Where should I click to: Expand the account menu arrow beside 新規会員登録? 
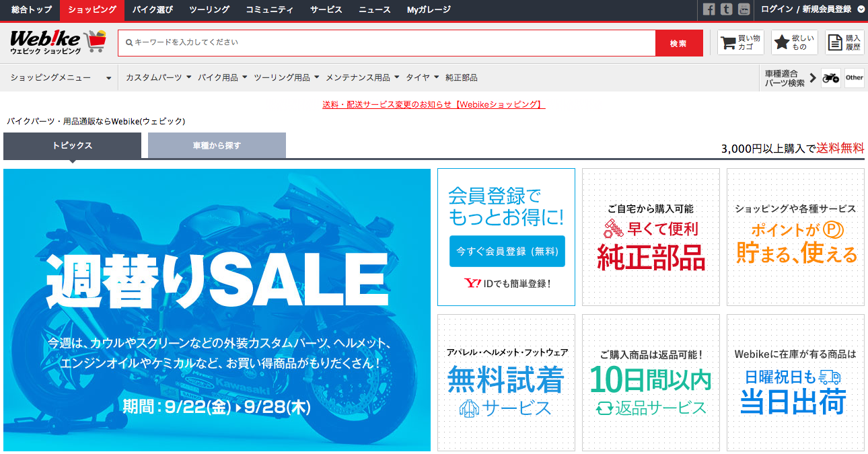861,9
